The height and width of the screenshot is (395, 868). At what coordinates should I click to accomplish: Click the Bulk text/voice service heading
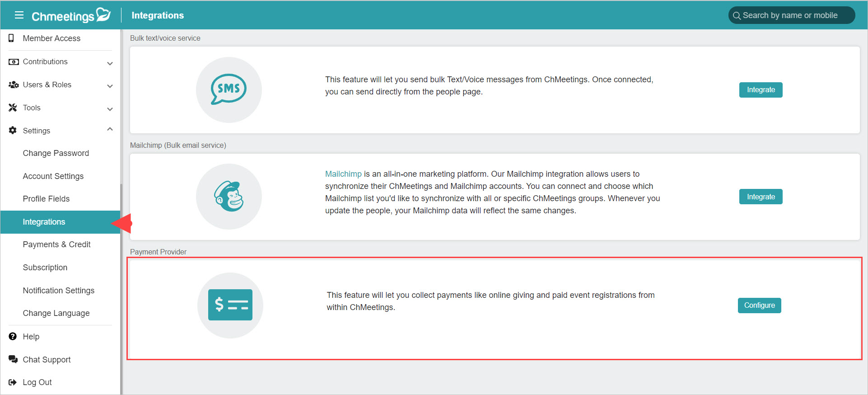tap(165, 38)
